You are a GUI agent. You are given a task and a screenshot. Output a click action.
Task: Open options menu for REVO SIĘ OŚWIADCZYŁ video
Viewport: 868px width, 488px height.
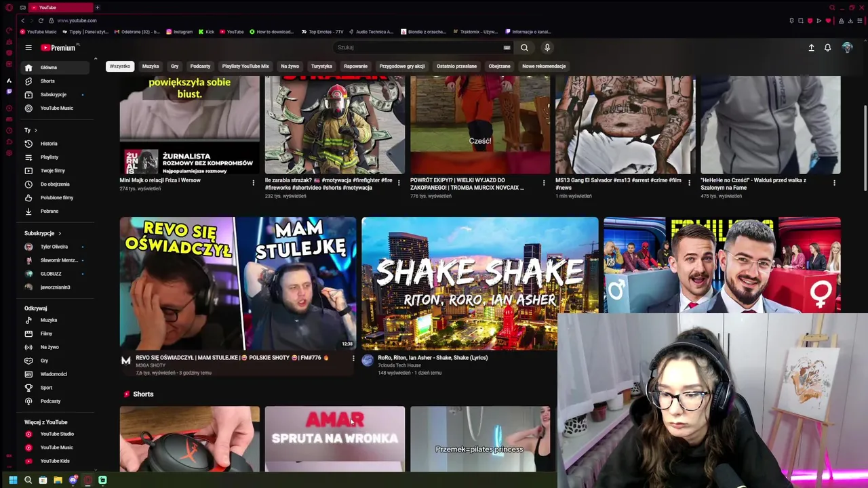point(353,358)
